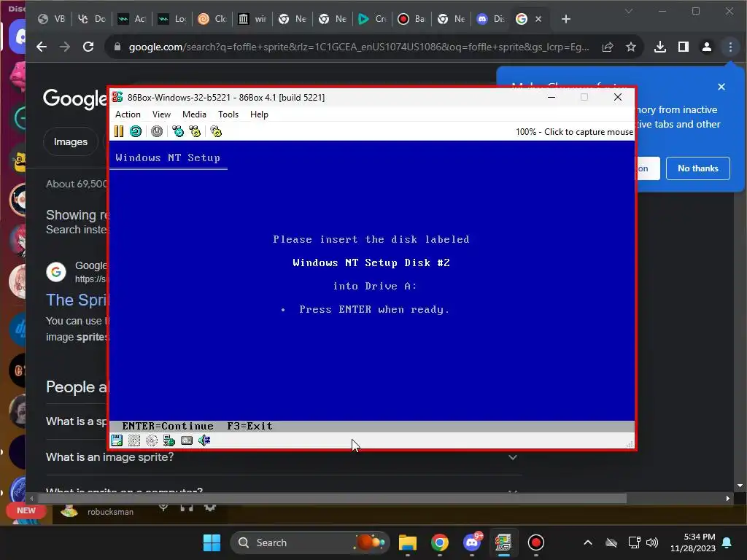Viewport: 747px width, 560px height.
Task: Toggle Chrome side panel icon
Action: (x=683, y=47)
